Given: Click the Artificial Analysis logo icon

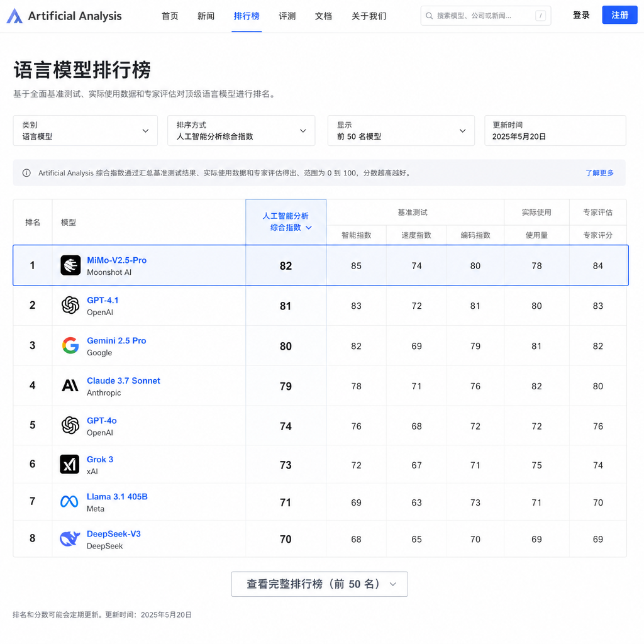Looking at the screenshot, I should (14, 16).
